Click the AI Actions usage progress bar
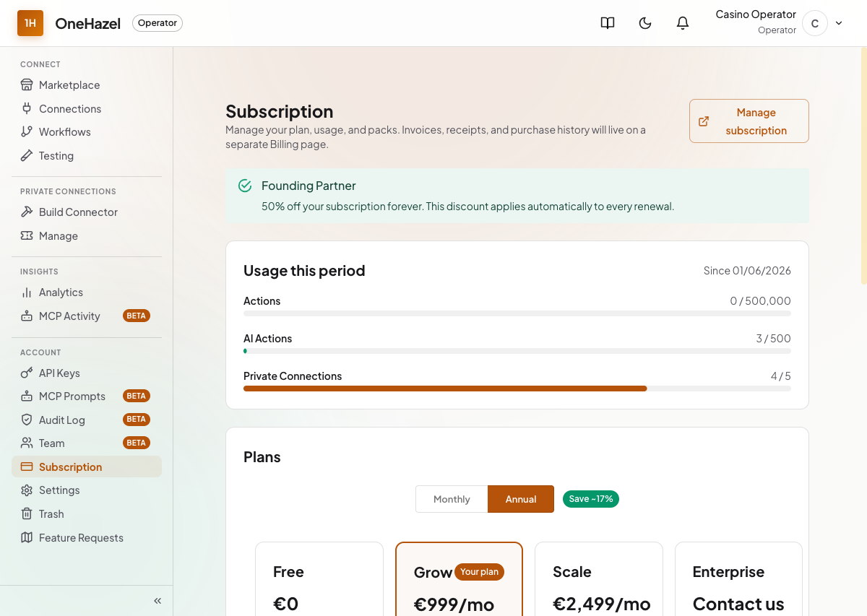The height and width of the screenshot is (616, 867). [x=517, y=351]
